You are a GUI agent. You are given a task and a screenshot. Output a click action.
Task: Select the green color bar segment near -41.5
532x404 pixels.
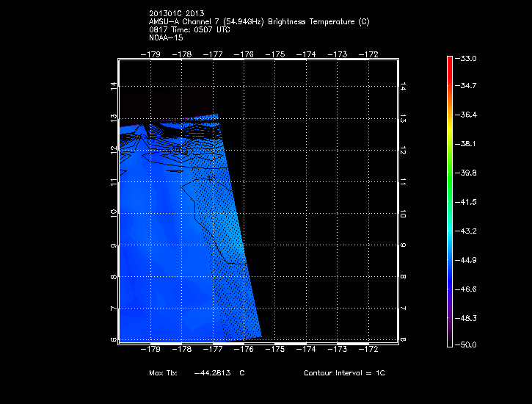click(450, 201)
